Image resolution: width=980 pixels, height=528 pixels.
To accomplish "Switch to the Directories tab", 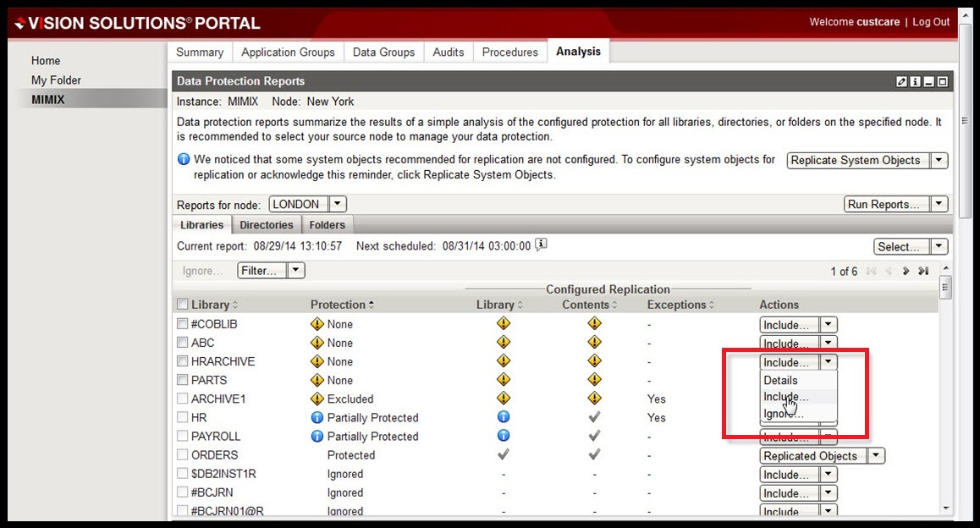I will pos(266,225).
